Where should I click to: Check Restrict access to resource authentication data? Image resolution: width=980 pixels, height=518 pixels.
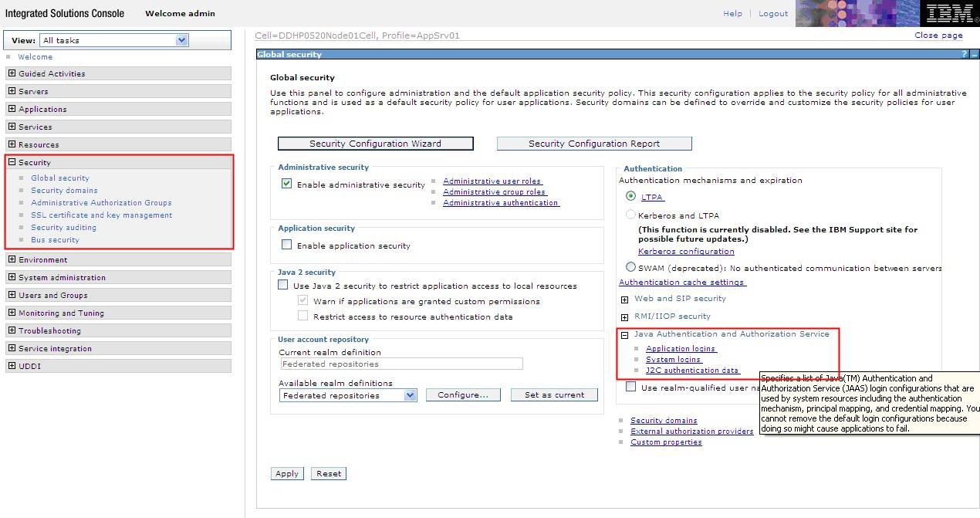coord(302,316)
